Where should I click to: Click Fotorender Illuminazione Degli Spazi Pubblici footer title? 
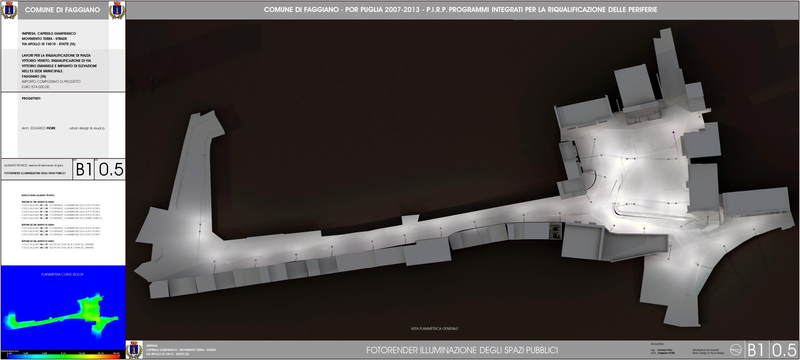point(462,350)
